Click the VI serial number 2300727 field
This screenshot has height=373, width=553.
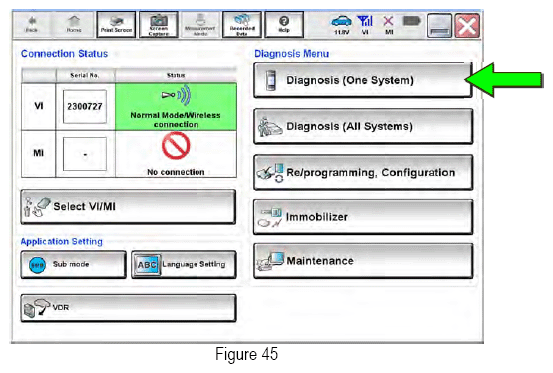[85, 106]
